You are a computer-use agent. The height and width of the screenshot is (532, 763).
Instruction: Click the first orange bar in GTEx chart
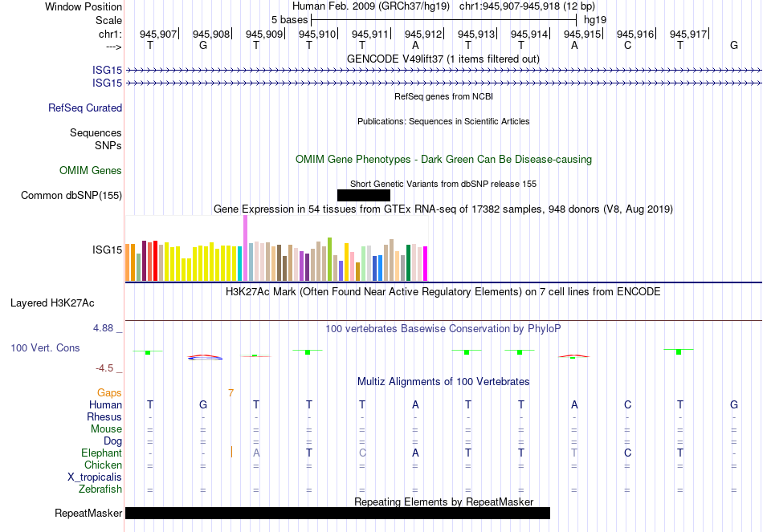pos(128,262)
